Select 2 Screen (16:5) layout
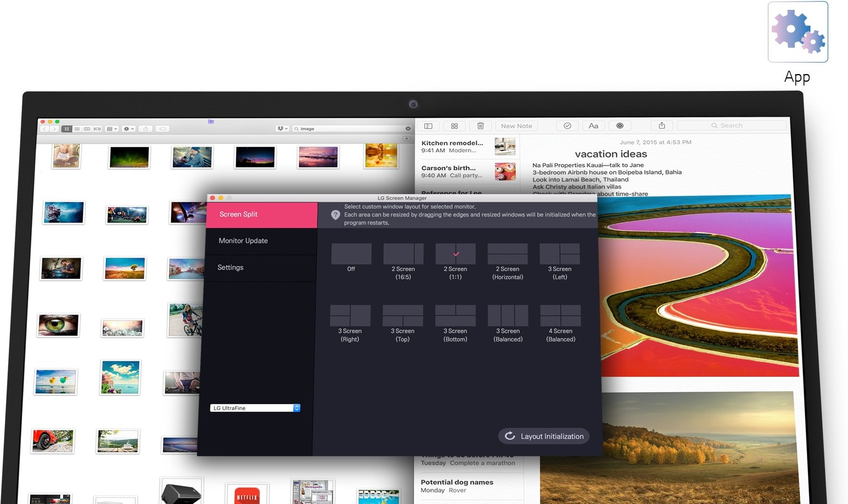This screenshot has width=848, height=504. [x=403, y=254]
